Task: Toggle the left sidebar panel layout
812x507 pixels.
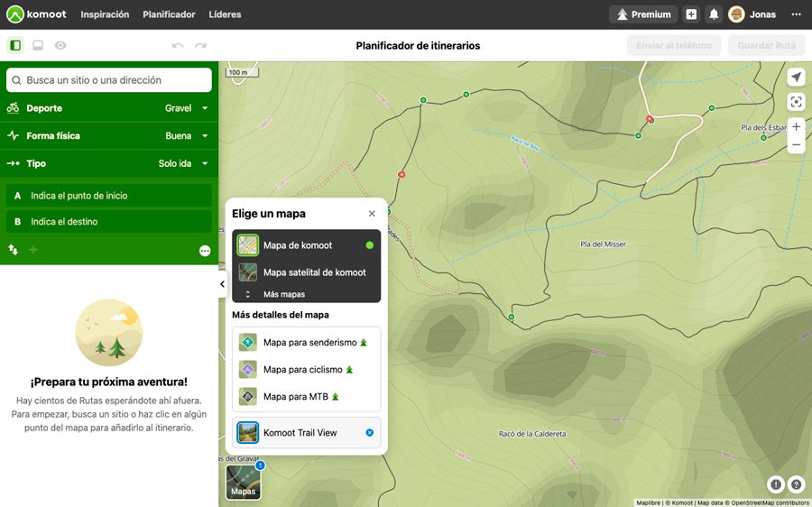Action: [15, 46]
